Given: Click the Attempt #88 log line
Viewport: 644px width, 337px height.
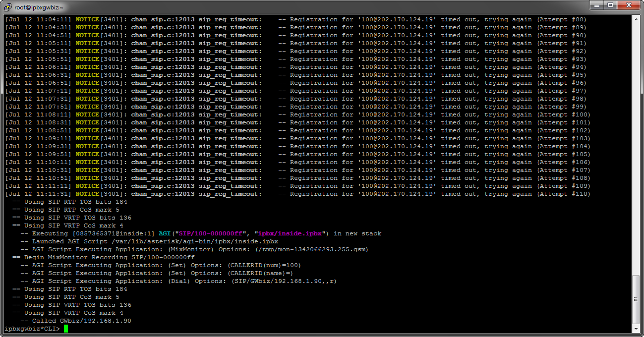Looking at the screenshot, I should click(297, 19).
